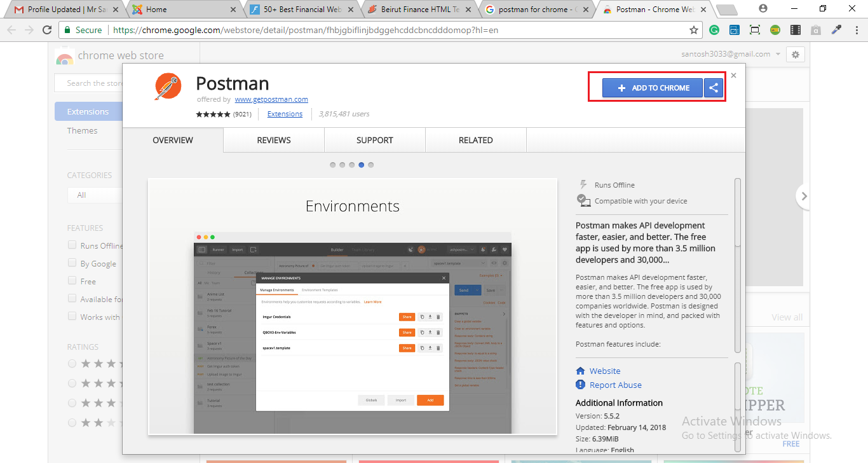
Task: Select the bottom ratings radio button
Action: (x=72, y=422)
